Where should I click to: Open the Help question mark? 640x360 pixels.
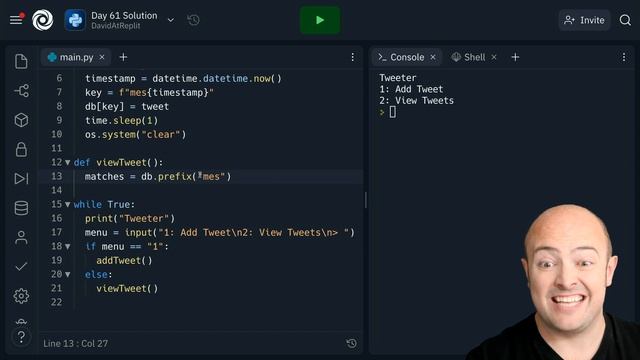[x=21, y=337]
